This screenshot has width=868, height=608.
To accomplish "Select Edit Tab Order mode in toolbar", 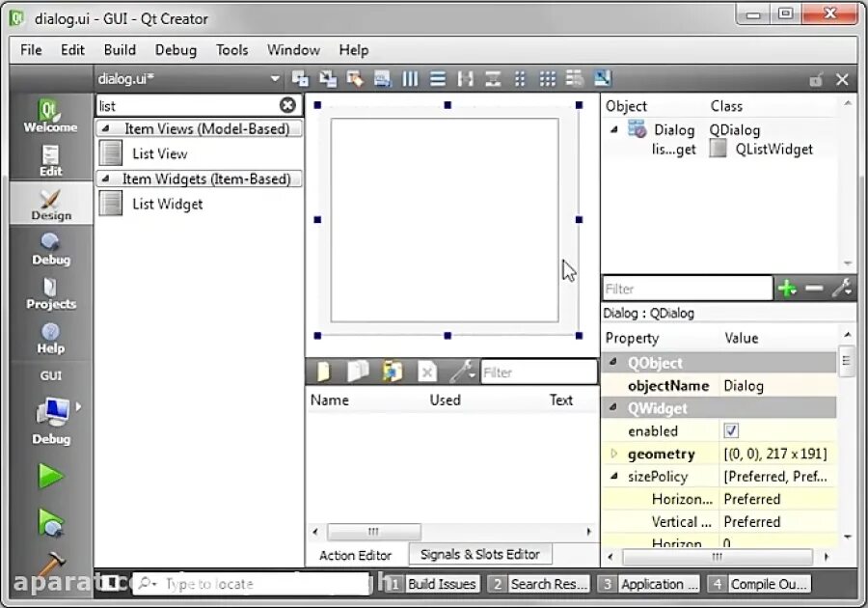I will pos(383,78).
